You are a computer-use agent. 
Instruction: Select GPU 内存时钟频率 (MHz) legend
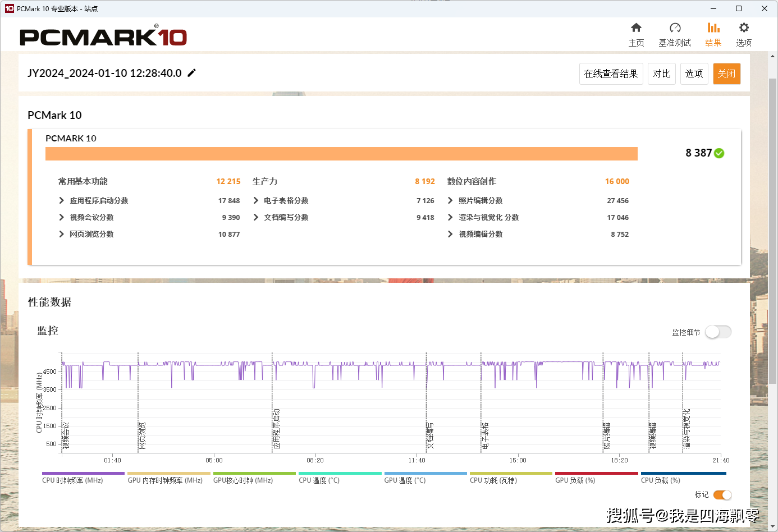tap(168, 478)
